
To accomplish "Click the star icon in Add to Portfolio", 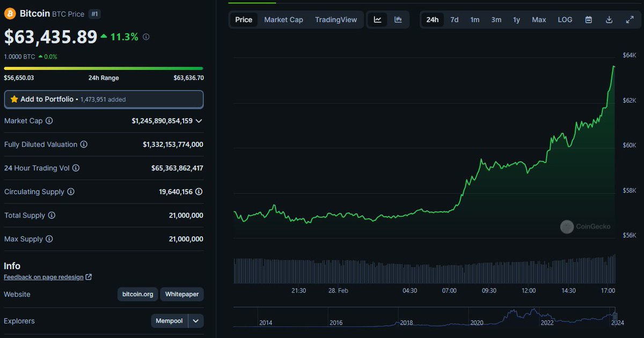I will pos(14,99).
